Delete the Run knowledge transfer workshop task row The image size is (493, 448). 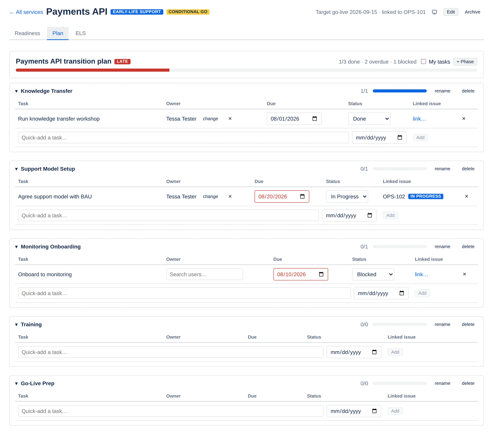[464, 119]
